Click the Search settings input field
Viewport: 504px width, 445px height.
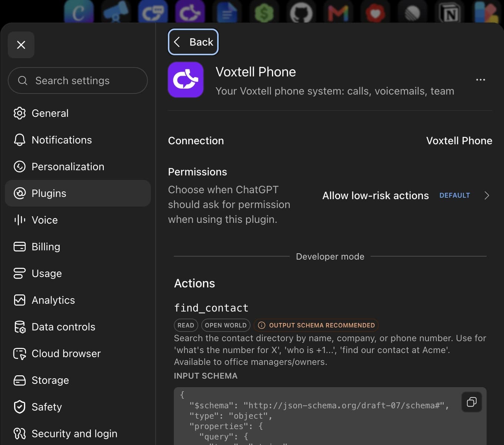[78, 80]
